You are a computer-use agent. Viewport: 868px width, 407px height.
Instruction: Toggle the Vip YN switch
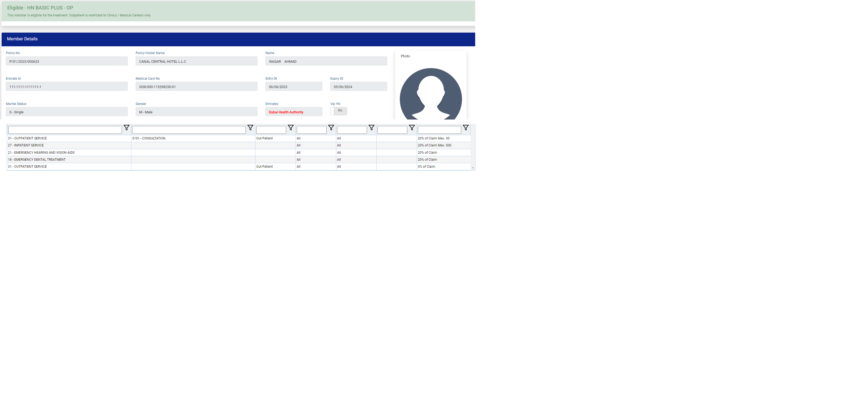click(x=338, y=111)
